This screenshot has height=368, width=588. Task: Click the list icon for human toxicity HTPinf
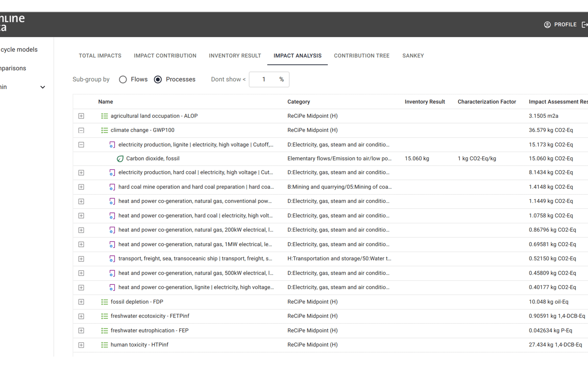pyautogui.click(x=105, y=345)
